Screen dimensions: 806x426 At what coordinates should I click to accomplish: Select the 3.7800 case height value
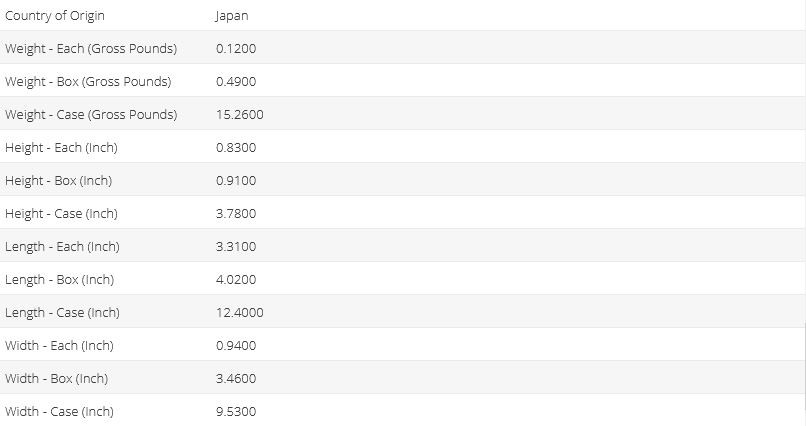click(236, 214)
